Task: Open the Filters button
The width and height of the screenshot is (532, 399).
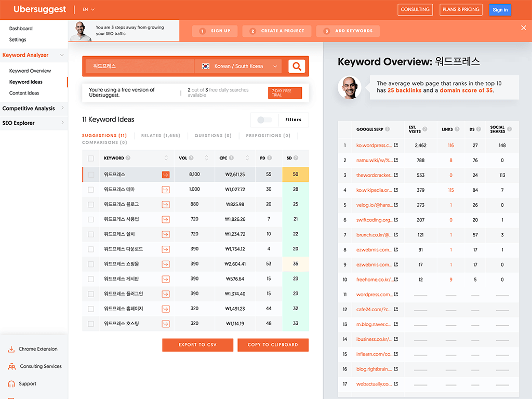Action: (293, 120)
